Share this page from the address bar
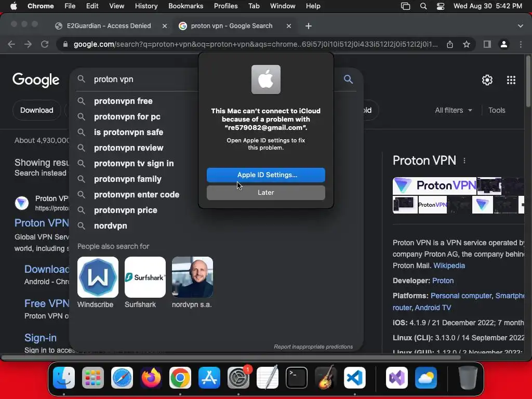 [450, 44]
